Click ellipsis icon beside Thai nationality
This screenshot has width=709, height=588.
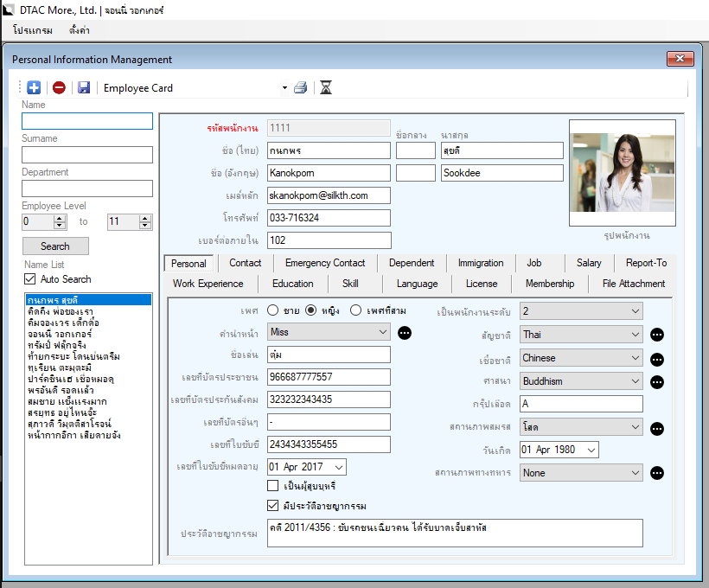tap(657, 335)
